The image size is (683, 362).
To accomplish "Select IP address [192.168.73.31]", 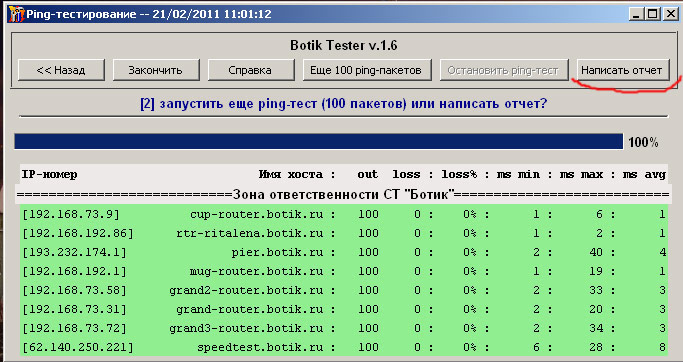I will [74, 309].
